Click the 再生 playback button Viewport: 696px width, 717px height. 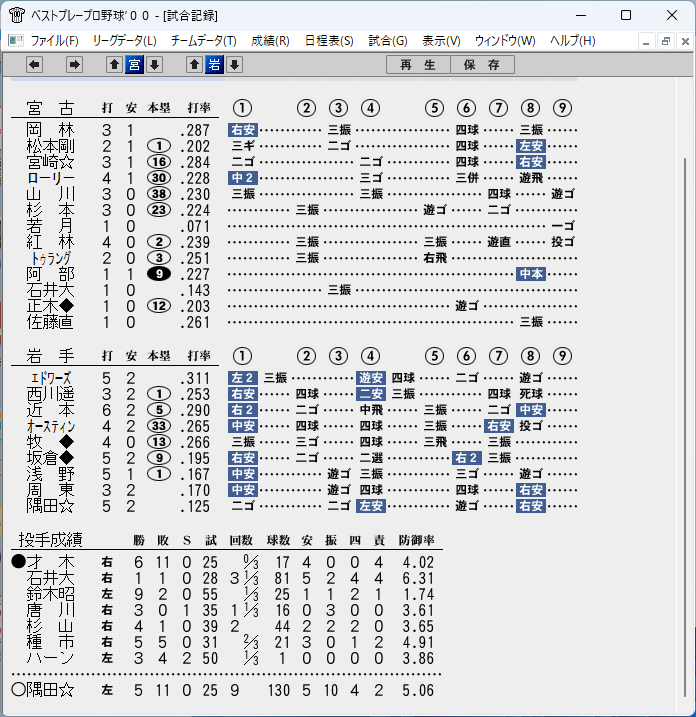click(x=418, y=64)
